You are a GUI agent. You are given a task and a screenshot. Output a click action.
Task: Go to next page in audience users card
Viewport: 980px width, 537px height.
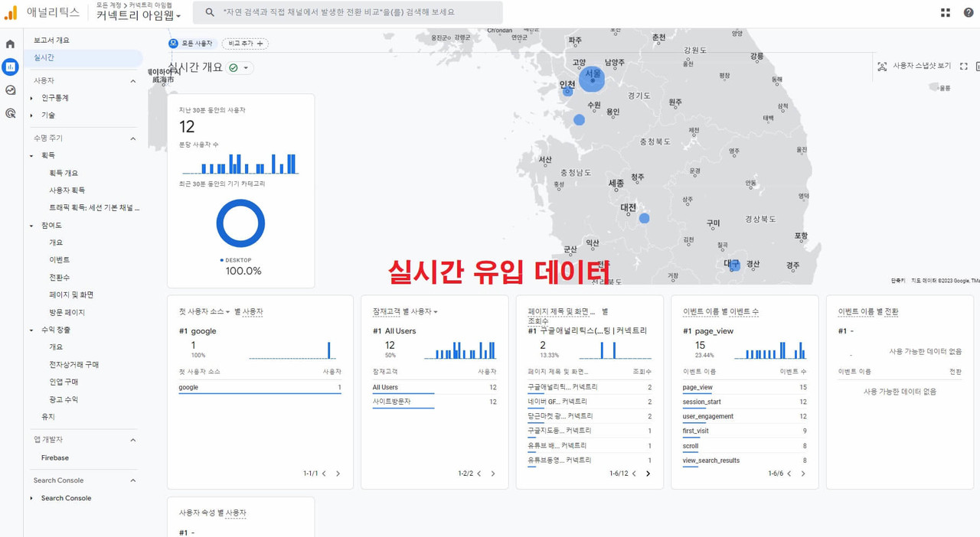[x=493, y=474]
